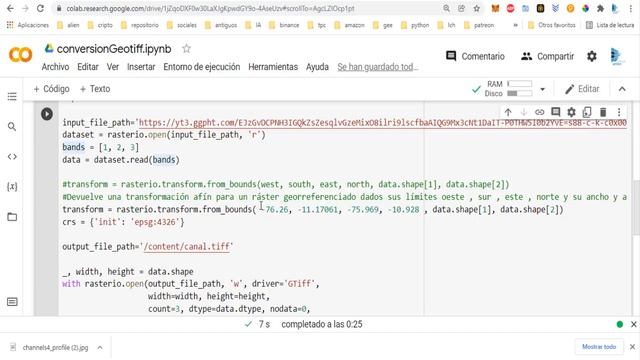Click the /content/canal.tiff path link
Image resolution: width=640 pixels, height=360 pixels.
pyautogui.click(x=187, y=247)
